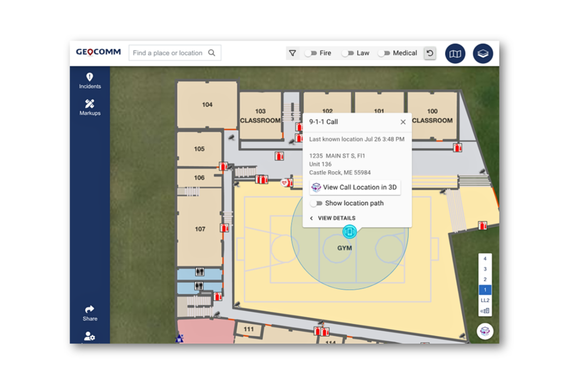The image size is (588, 392).
Task: Close the 9-1-1 Call popup
Action: (403, 122)
